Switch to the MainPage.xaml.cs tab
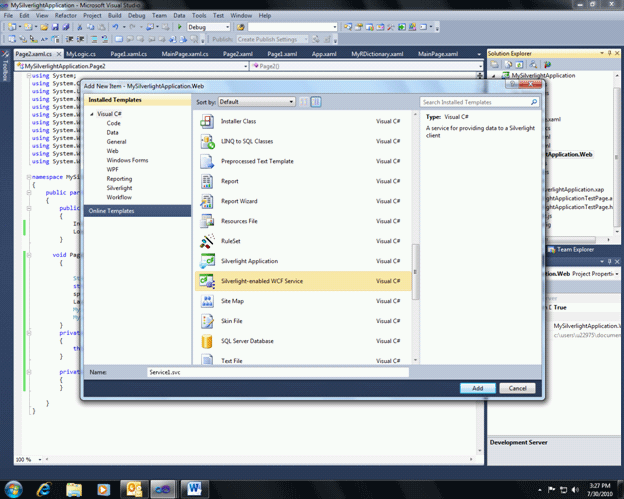This screenshot has height=499, width=624. pos(185,54)
